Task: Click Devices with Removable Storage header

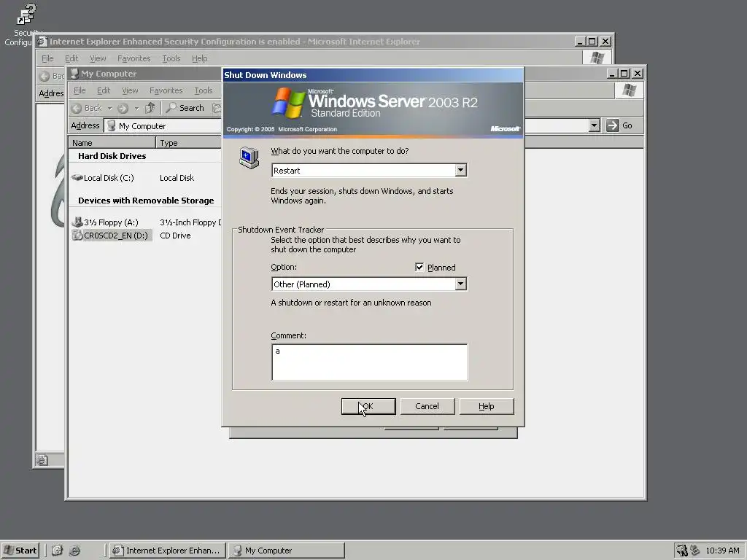Action: point(146,201)
